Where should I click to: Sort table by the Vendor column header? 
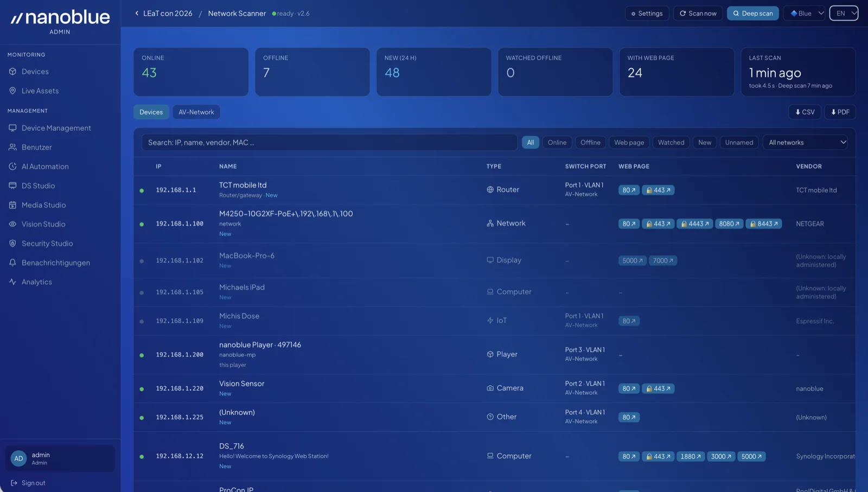click(x=809, y=167)
